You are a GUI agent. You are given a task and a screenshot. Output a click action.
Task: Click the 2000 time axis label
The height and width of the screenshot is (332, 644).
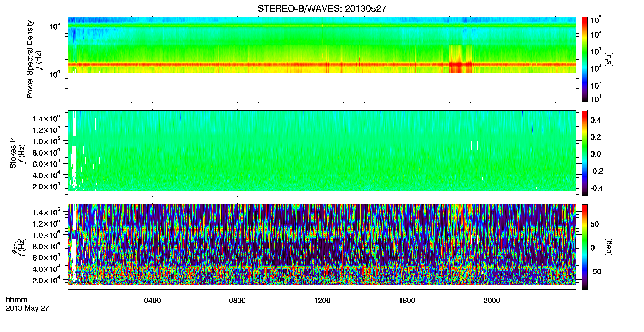pyautogui.click(x=492, y=301)
